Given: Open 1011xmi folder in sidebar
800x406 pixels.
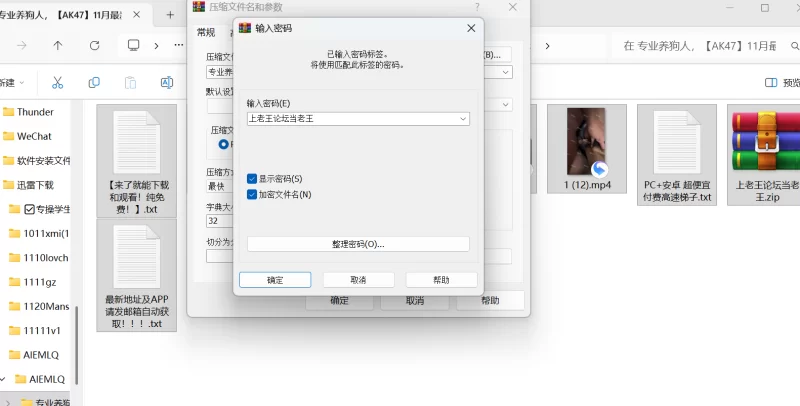Looking at the screenshot, I should (x=41, y=234).
